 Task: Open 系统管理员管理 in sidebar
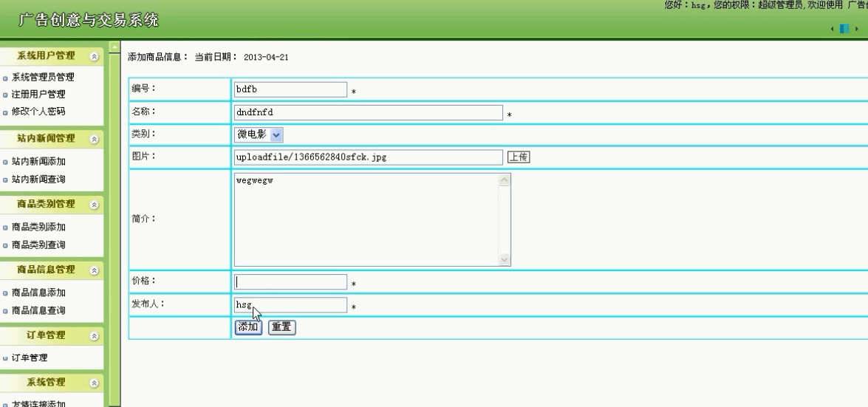pos(43,77)
